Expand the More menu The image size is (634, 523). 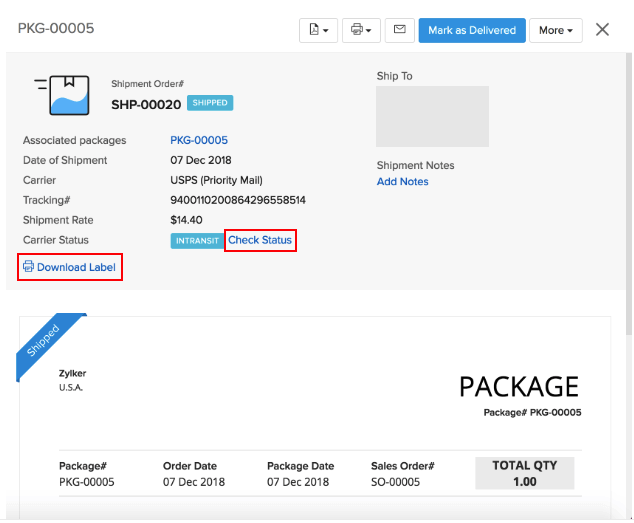click(556, 30)
